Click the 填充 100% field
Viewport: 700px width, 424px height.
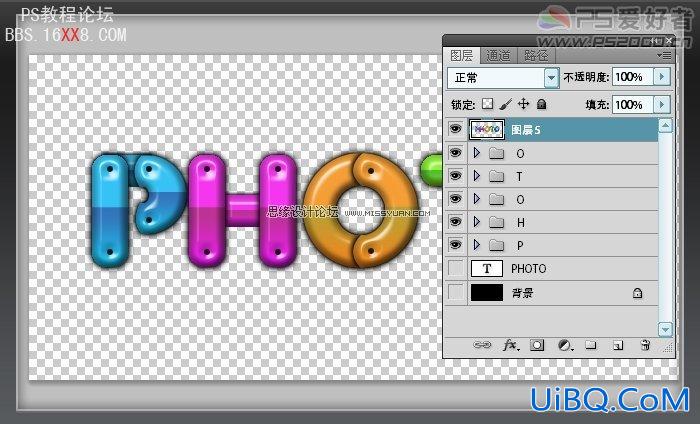coord(633,104)
